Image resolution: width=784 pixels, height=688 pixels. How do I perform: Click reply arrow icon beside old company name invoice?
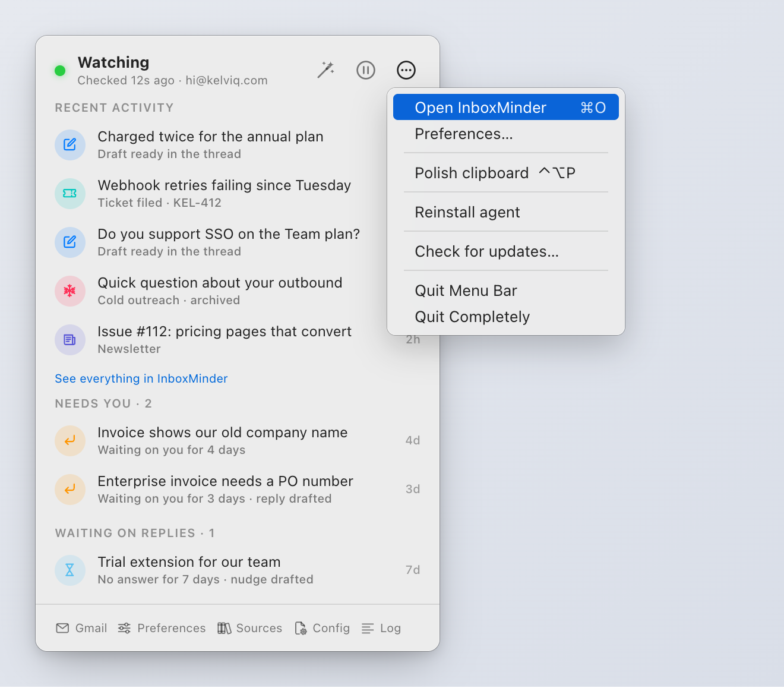(70, 441)
